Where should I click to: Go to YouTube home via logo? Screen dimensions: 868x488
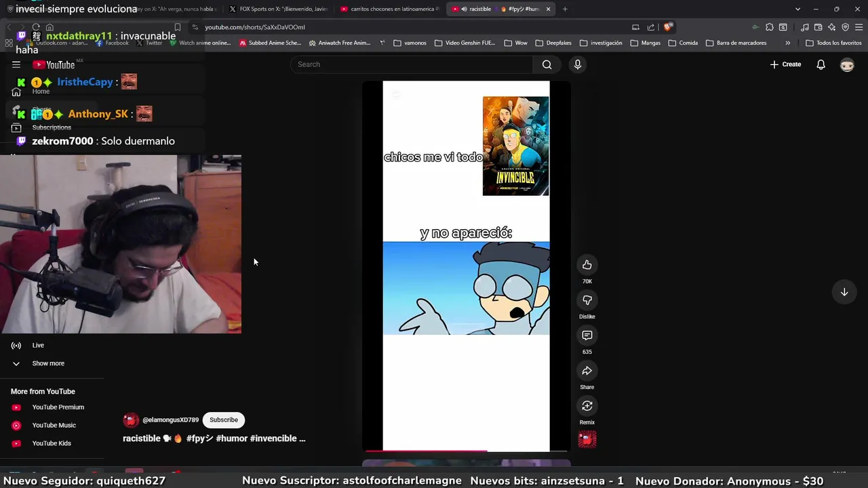tap(54, 64)
